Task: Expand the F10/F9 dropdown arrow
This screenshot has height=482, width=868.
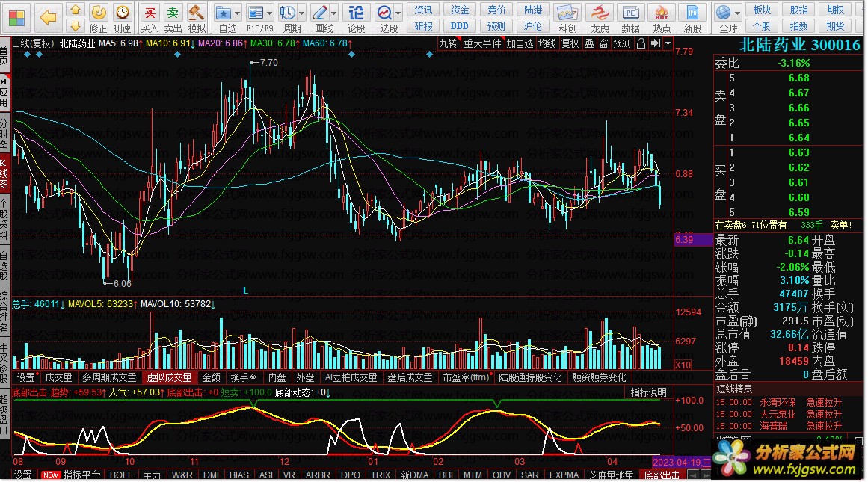Action: tap(270, 13)
